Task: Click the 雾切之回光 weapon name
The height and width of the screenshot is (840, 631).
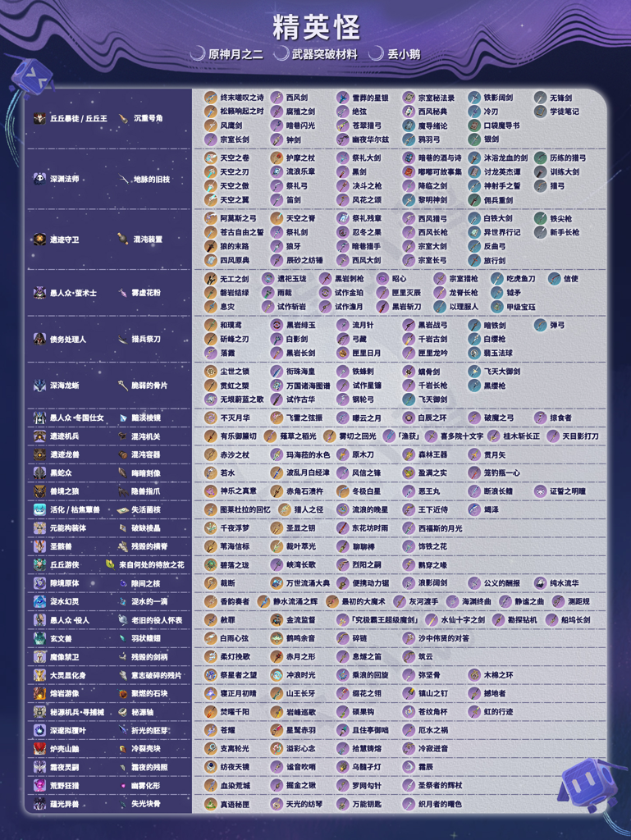Action: pos(358,436)
